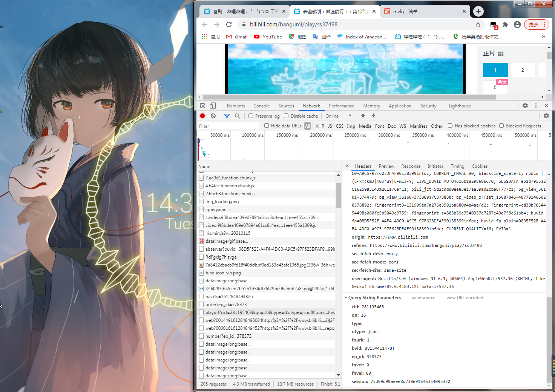Open the Cookies tab in details
This screenshot has height=392, width=555.
coord(480,166)
